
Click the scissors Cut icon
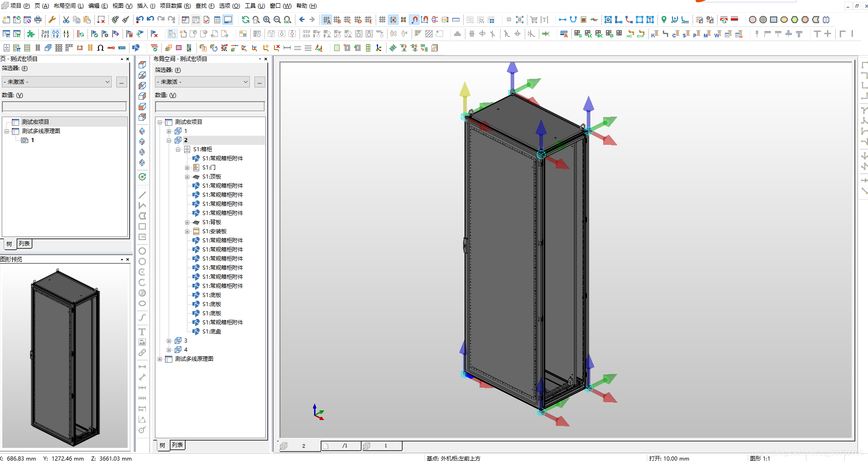coord(66,20)
